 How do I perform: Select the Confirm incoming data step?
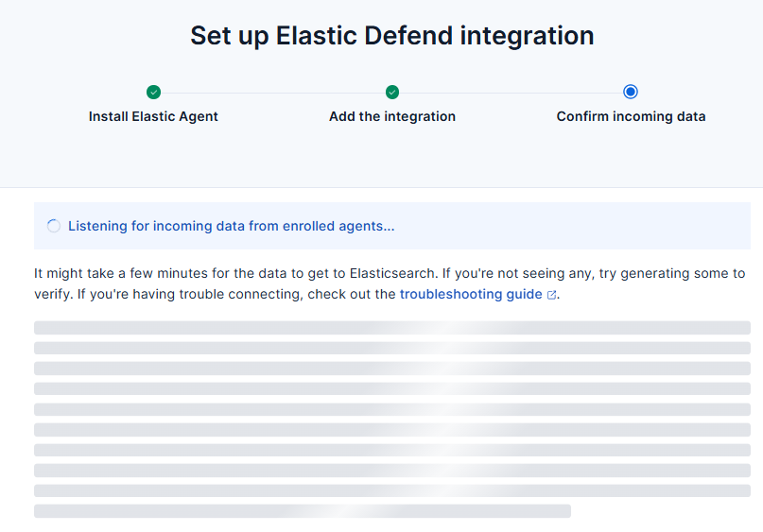632,117
